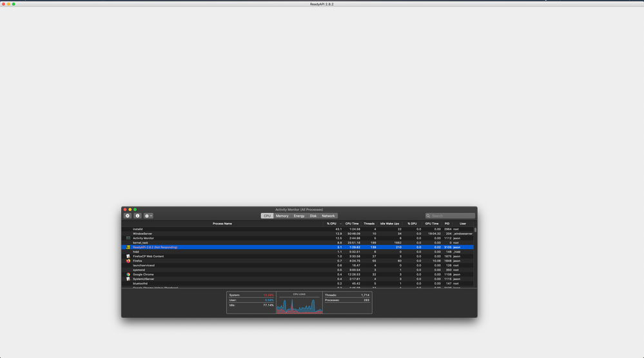This screenshot has height=358, width=644.
Task: Click ReadyAPI PID 3105 cell
Action: (x=447, y=248)
